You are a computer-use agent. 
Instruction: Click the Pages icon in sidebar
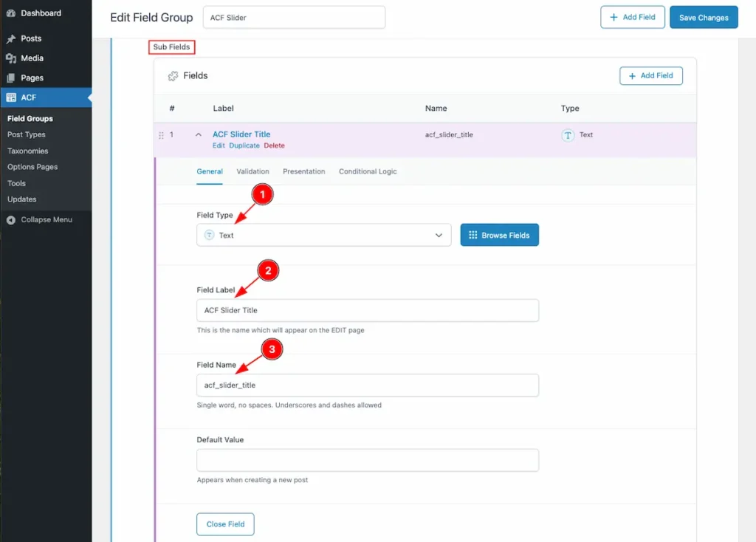(11, 78)
